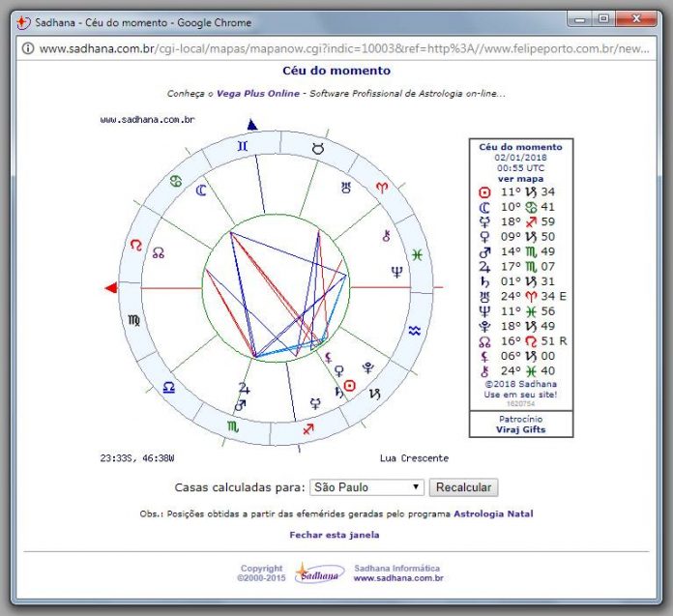Image resolution: width=673 pixels, height=616 pixels.
Task: Click the Aries sign on zodiac wheel
Action: coord(382,188)
